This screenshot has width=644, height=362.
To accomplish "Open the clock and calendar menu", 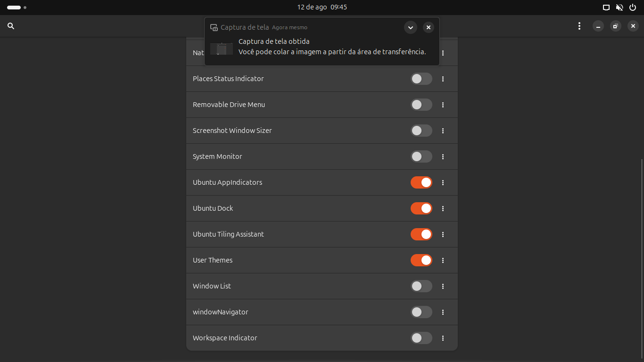I will coord(322,8).
